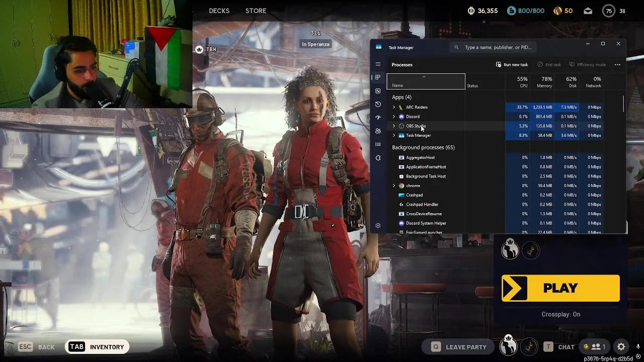Viewport: 644px width, 362px height.
Task: Open the Performance page icon in sidebar
Action: coord(378,91)
